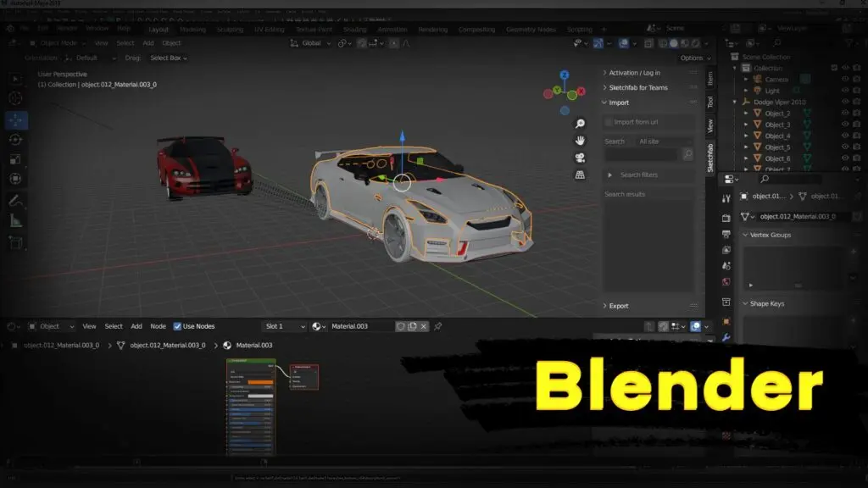Expand the Sketchfab for Teams panel
Image resolution: width=868 pixels, height=488 pixels.
[638, 88]
